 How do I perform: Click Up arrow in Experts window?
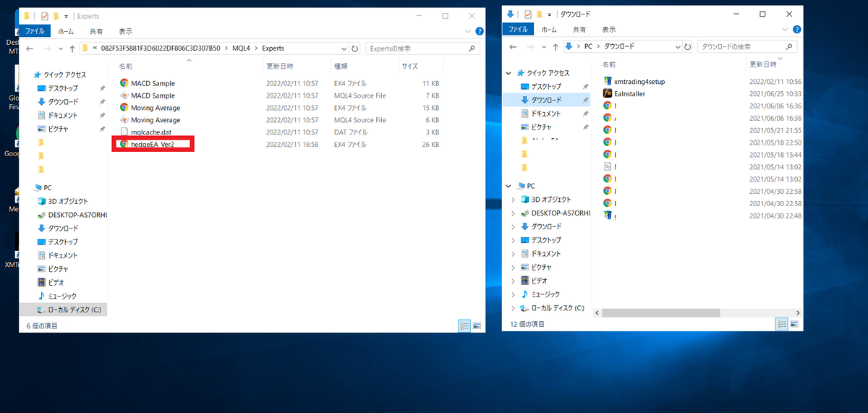point(71,48)
